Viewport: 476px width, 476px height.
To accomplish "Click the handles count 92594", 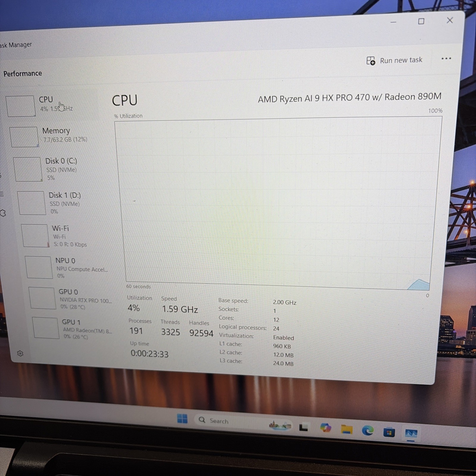I will coord(201,333).
